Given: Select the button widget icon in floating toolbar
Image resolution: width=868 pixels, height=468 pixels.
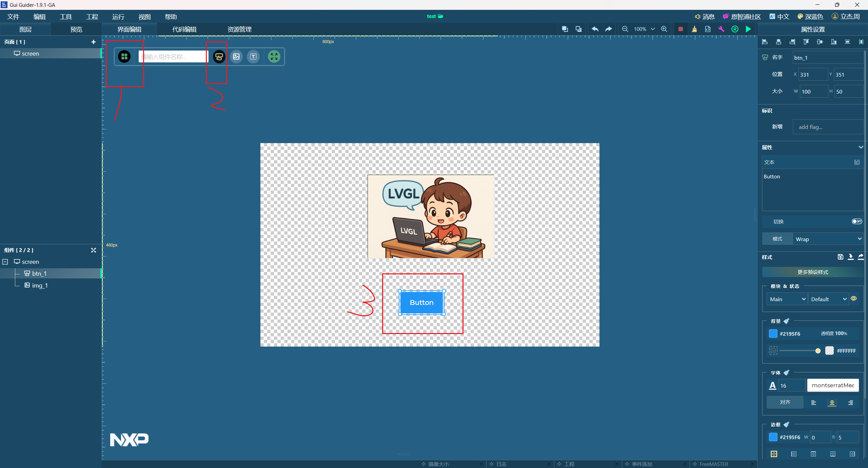Looking at the screenshot, I should (x=219, y=57).
